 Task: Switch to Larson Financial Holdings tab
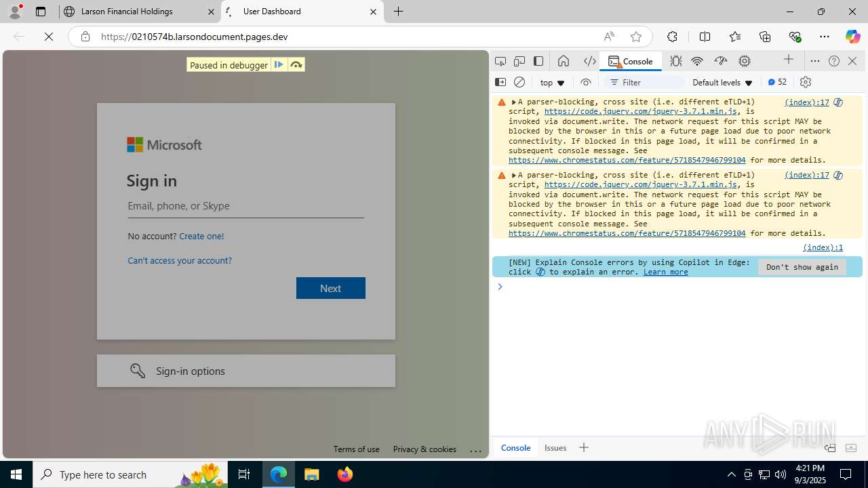(x=140, y=12)
